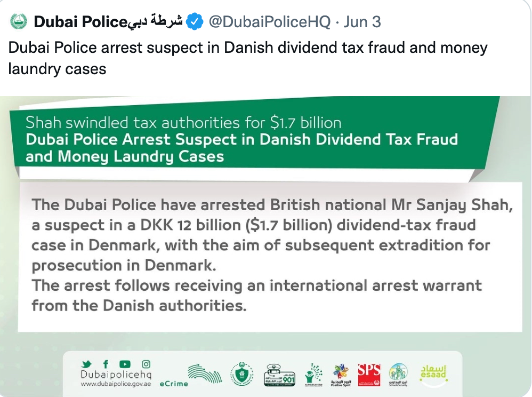Click the 901 police hotline logo

tap(279, 375)
